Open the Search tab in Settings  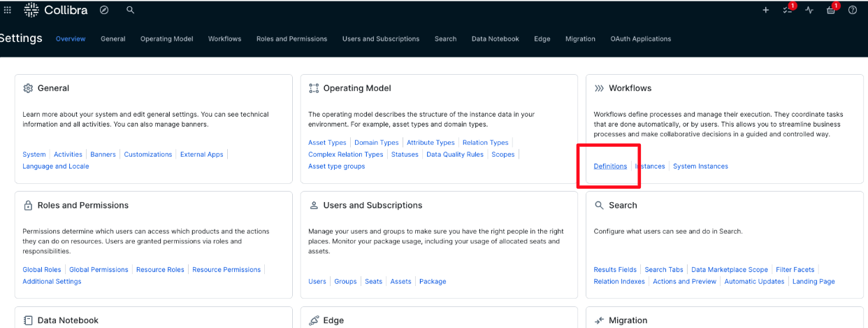(445, 39)
